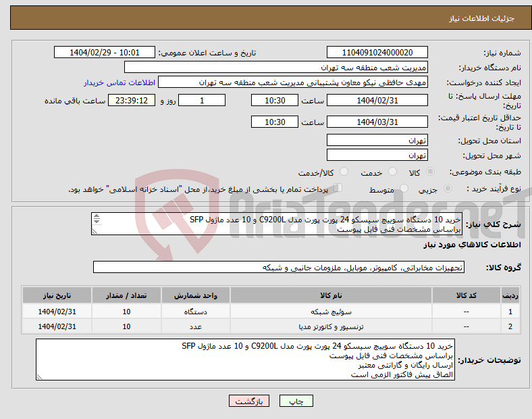The width and height of the screenshot is (532, 419).
Task: Click the عدد unit cell in row 2
Action: click(196, 326)
